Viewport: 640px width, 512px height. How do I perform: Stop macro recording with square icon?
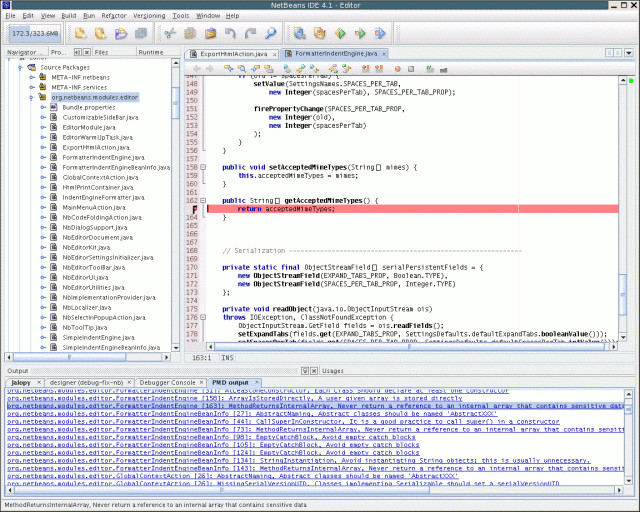click(x=411, y=69)
